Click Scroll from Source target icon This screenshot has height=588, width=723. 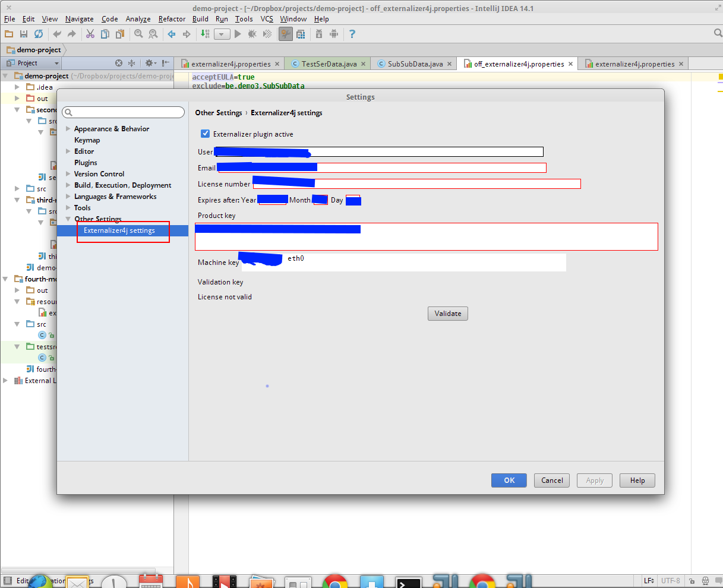[118, 63]
